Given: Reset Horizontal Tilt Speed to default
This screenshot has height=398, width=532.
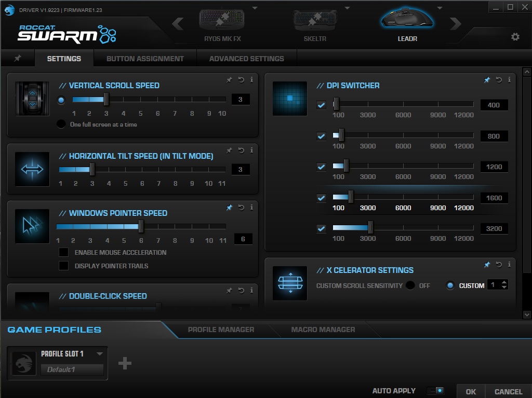Looking at the screenshot, I should (241, 150).
